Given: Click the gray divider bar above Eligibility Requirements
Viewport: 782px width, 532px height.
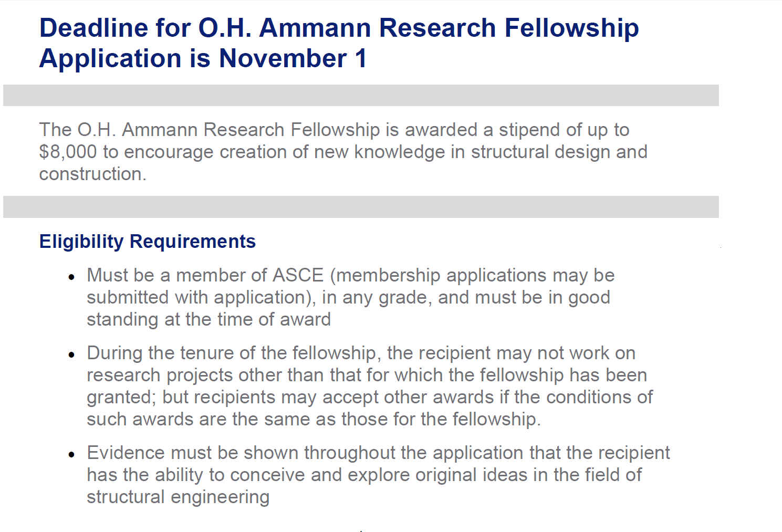Looking at the screenshot, I should coord(361,207).
